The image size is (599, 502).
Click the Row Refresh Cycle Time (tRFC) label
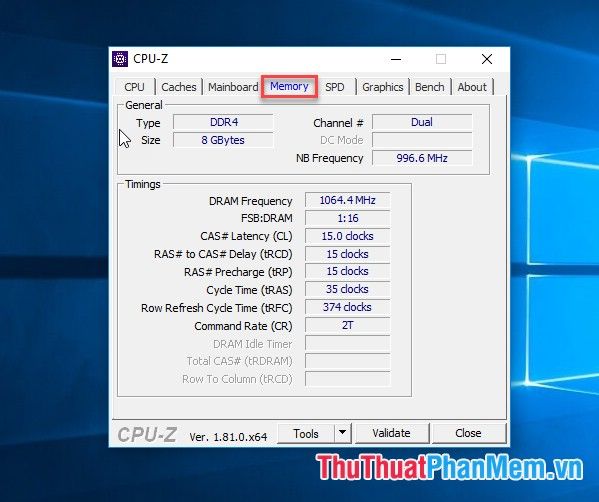(217, 308)
